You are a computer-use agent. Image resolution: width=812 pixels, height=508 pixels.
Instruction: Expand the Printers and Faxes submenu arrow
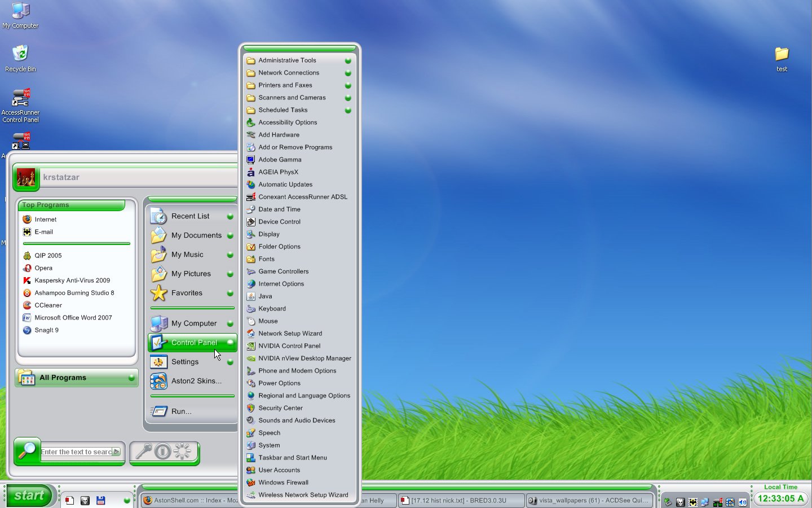point(348,85)
